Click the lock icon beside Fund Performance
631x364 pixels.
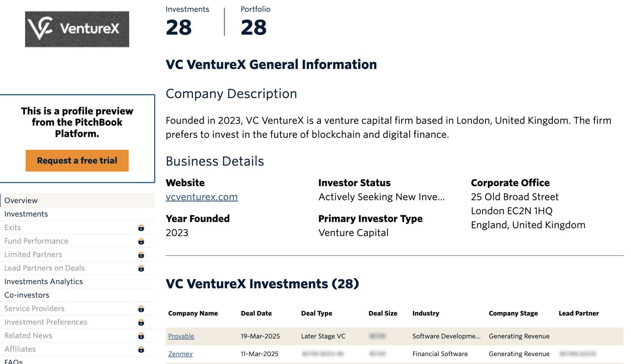[141, 241]
